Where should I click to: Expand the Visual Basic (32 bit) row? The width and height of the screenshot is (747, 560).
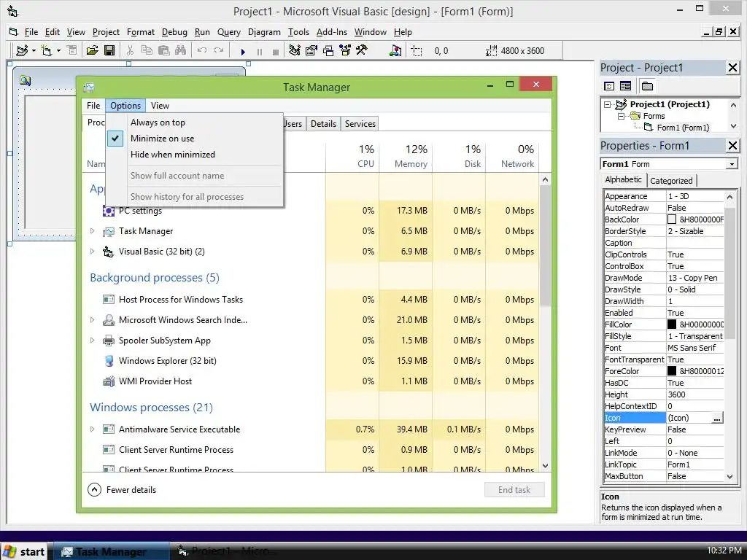93,252
